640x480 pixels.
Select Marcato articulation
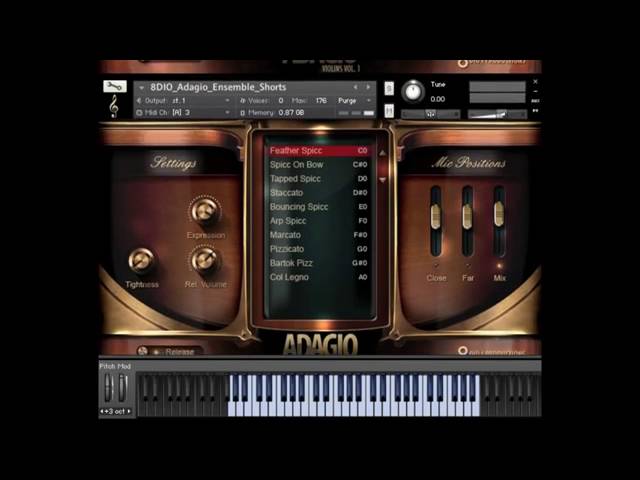click(x=318, y=235)
